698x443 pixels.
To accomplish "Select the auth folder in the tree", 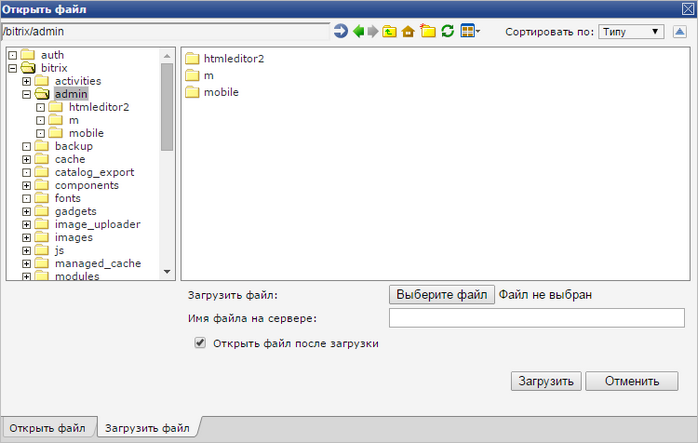I will 53,55.
